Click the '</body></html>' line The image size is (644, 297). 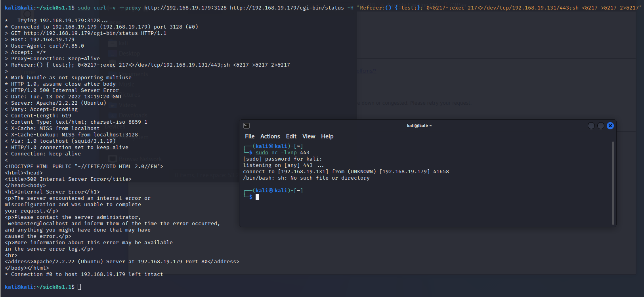[27, 268]
